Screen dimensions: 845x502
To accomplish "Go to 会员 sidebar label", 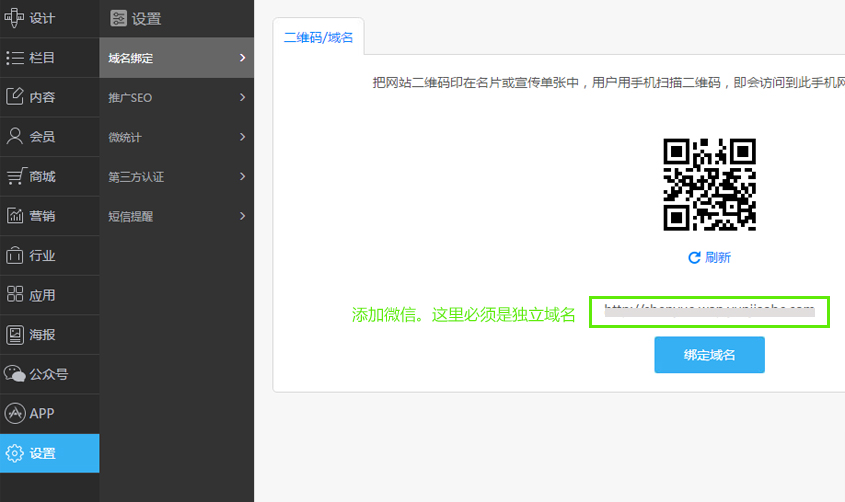I will [x=42, y=137].
